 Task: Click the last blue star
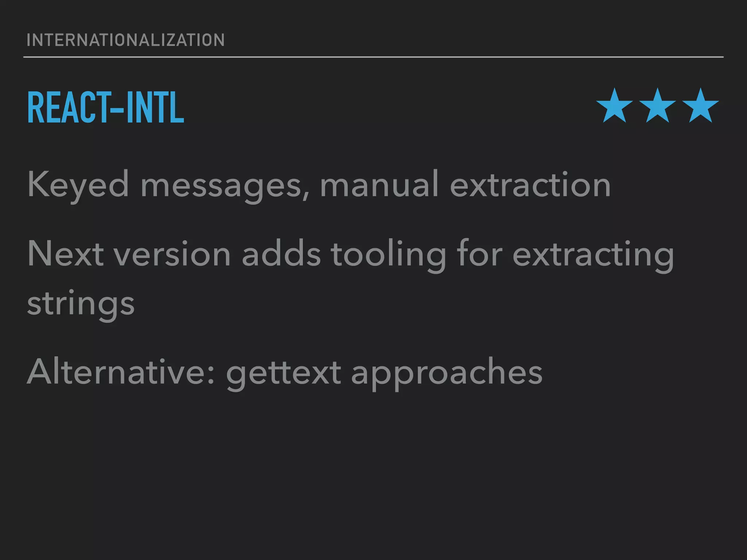tap(700, 105)
